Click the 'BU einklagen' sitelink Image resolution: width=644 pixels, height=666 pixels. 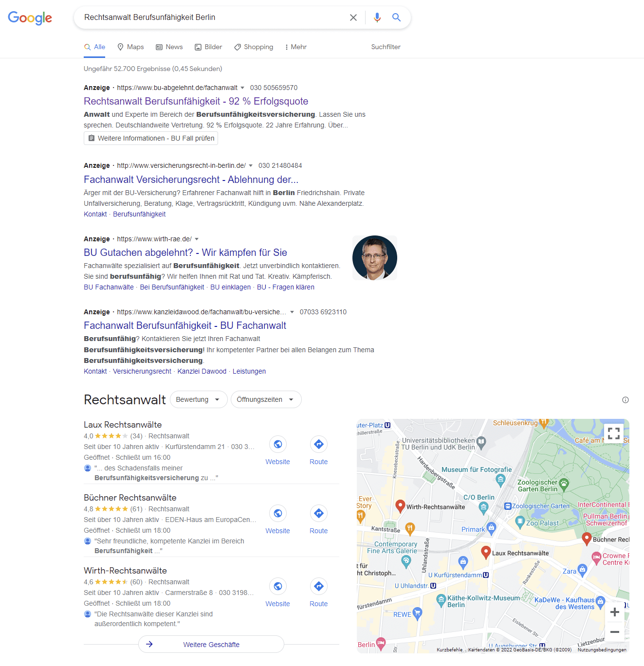[x=230, y=288]
